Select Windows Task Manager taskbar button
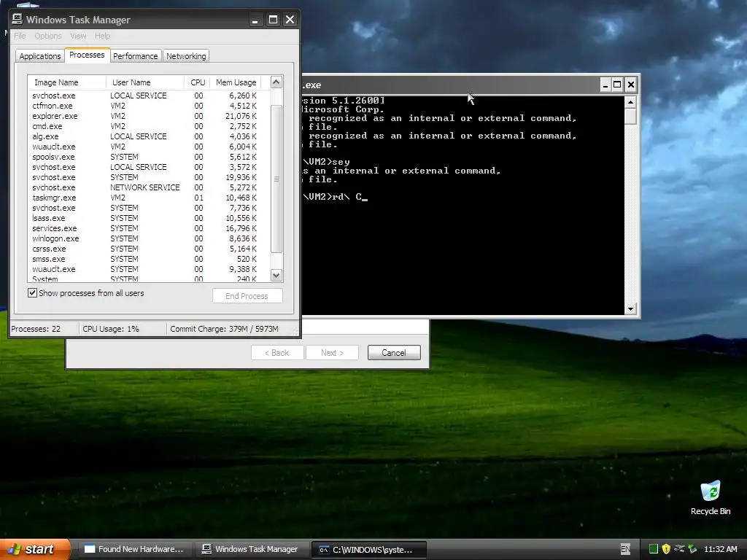 (x=252, y=549)
